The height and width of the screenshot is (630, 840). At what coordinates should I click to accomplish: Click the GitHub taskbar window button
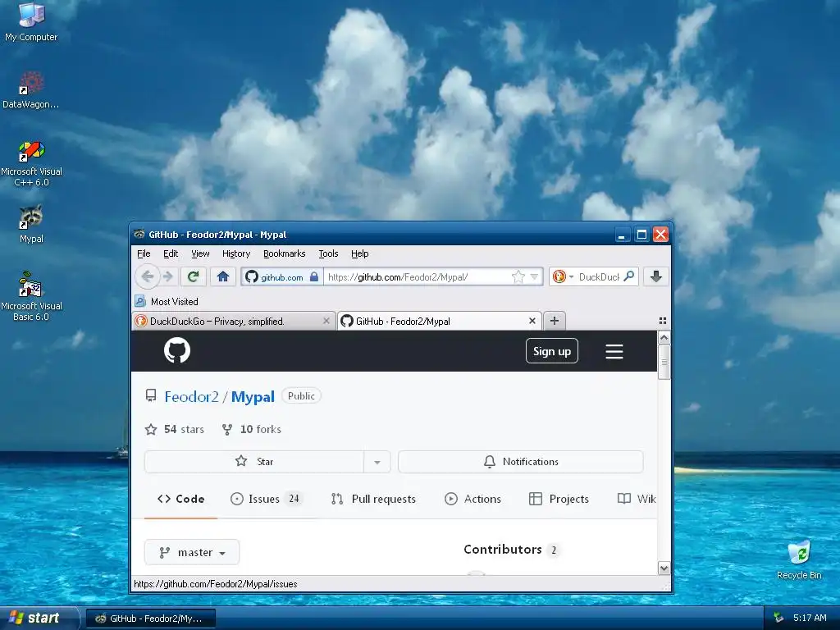(x=151, y=619)
